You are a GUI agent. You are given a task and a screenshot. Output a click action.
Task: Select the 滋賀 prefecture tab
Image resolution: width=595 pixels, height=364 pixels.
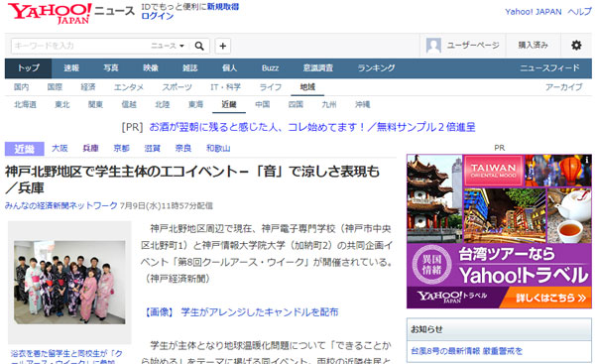pos(152,148)
